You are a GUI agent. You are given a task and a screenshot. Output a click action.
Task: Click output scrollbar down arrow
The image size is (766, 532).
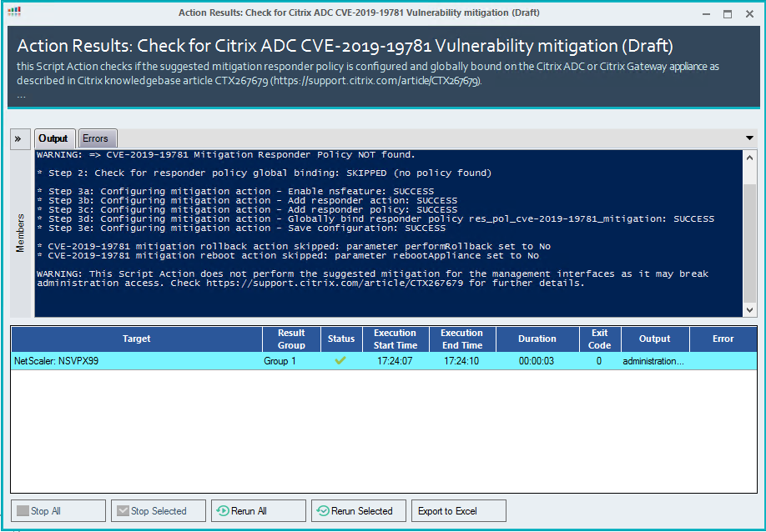pos(749,310)
